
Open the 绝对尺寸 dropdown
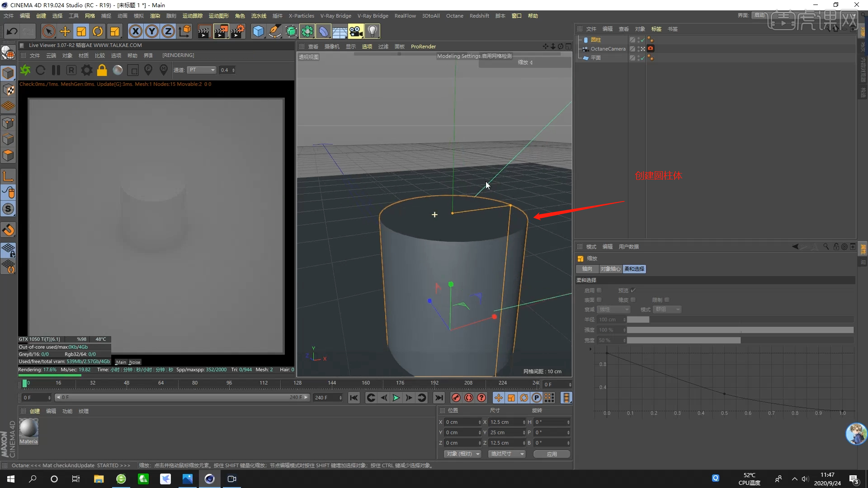click(x=507, y=454)
